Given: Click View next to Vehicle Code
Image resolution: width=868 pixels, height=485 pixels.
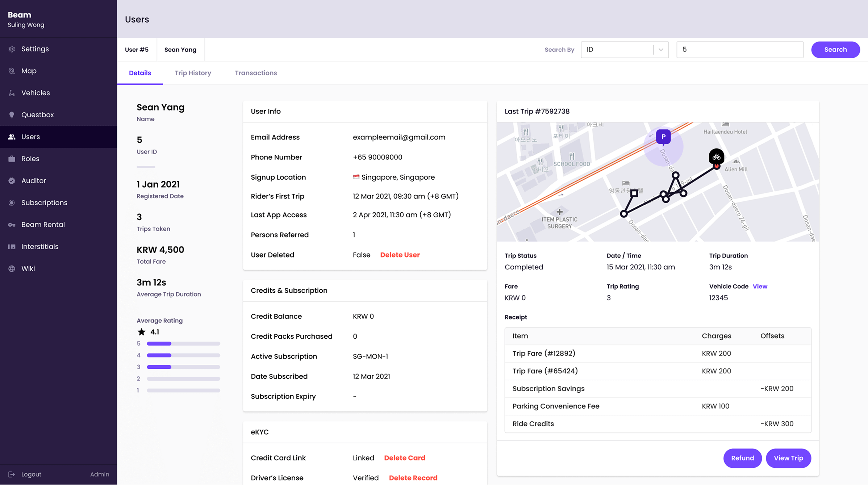Looking at the screenshot, I should (760, 286).
